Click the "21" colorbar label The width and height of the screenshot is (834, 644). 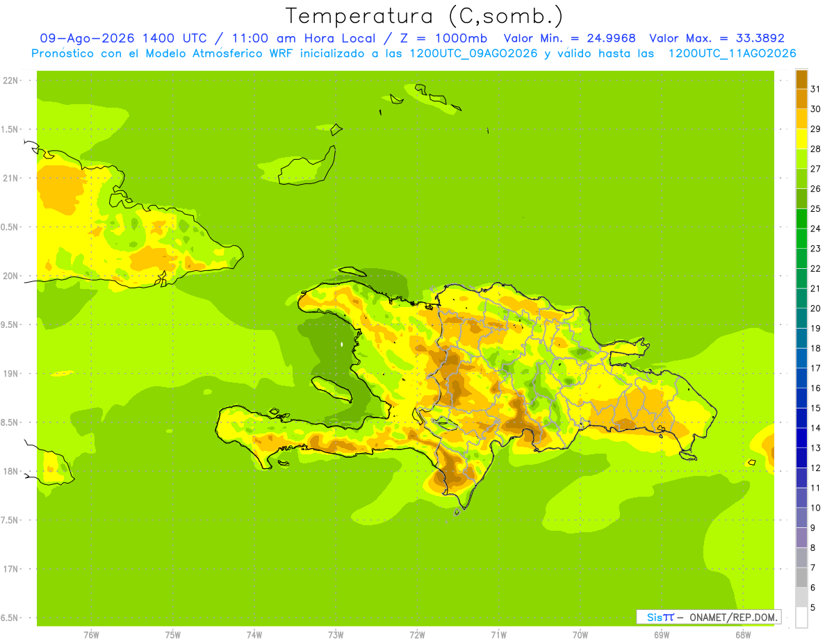[815, 288]
